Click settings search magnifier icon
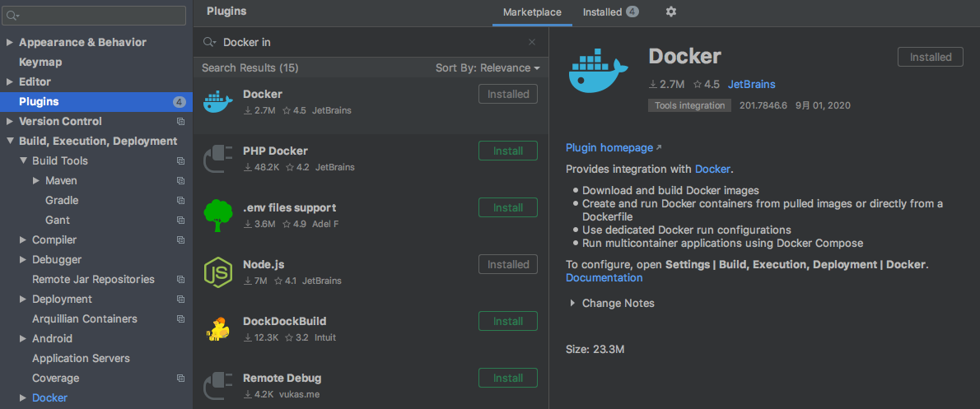Viewport: 980px width, 409px height. (x=12, y=15)
